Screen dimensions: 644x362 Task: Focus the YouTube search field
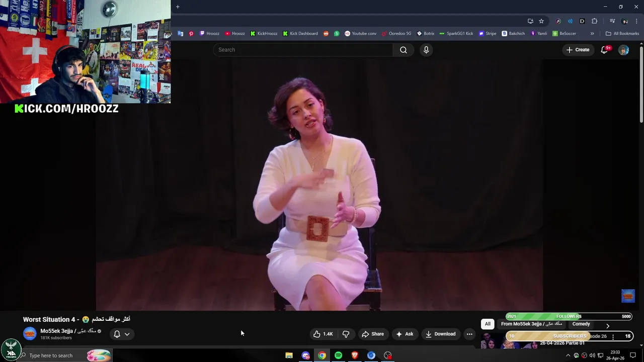(303, 50)
